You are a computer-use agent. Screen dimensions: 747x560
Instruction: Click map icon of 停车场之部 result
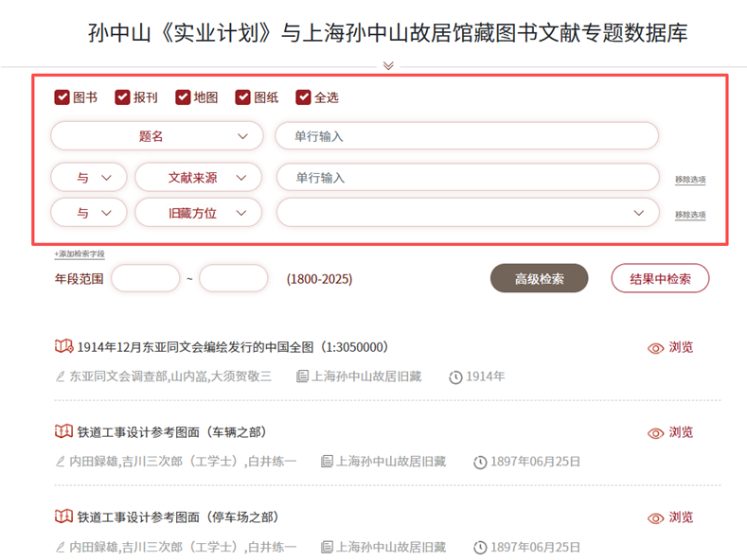pyautogui.click(x=63, y=516)
